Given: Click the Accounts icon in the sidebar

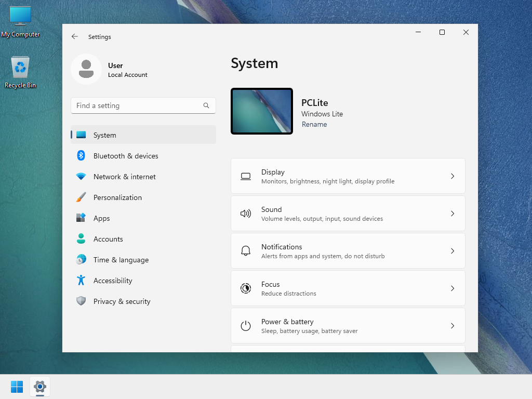Looking at the screenshot, I should [82, 239].
